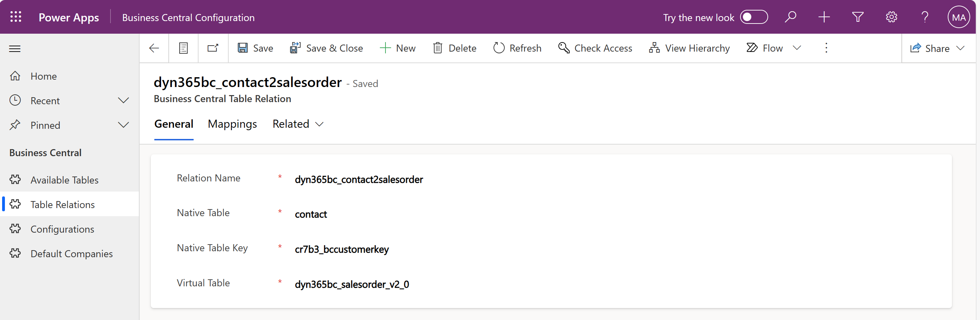Click the Native Table Key value field
This screenshot has width=980, height=320.
tap(342, 249)
